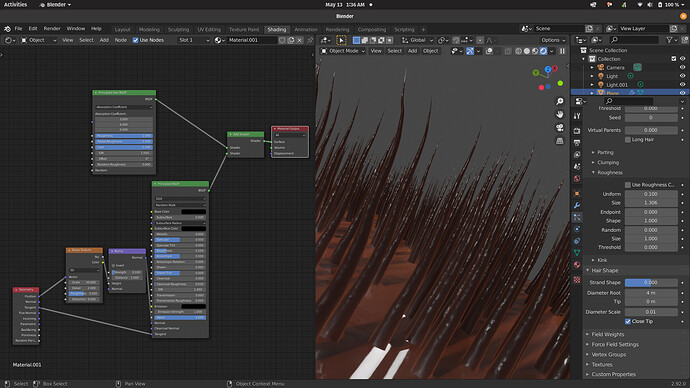Open the viewport Options dropdown
The height and width of the screenshot is (388, 690).
(x=554, y=40)
